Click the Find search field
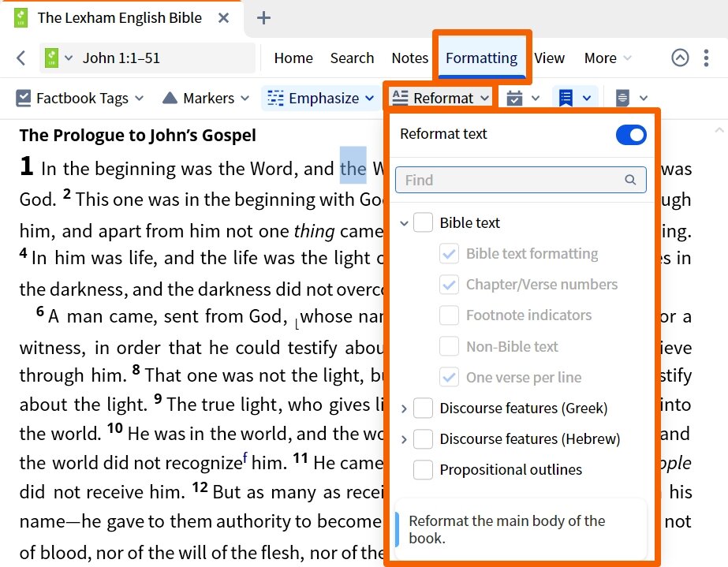The width and height of the screenshot is (728, 567). 521,180
